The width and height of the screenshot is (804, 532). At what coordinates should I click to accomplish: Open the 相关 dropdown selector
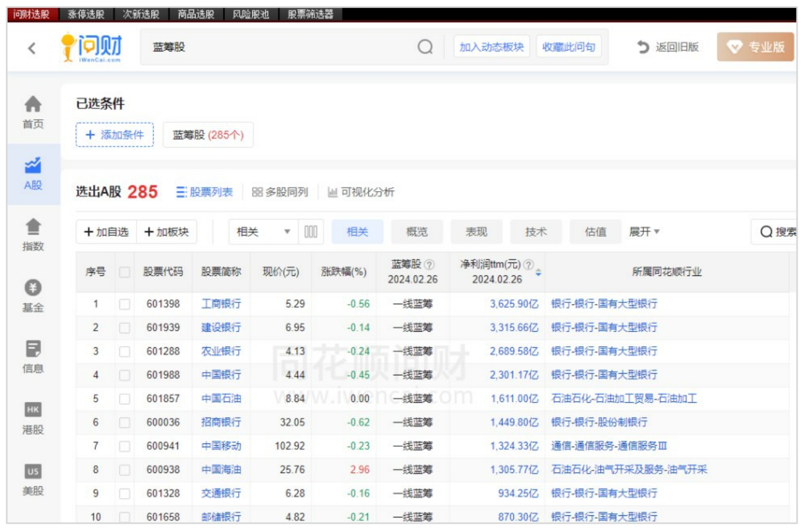[x=263, y=232]
